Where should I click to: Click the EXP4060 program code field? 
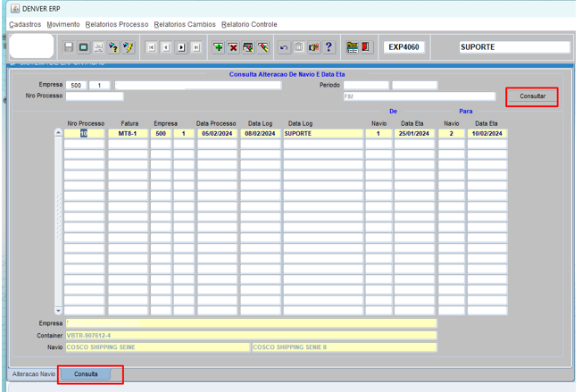pyautogui.click(x=403, y=47)
